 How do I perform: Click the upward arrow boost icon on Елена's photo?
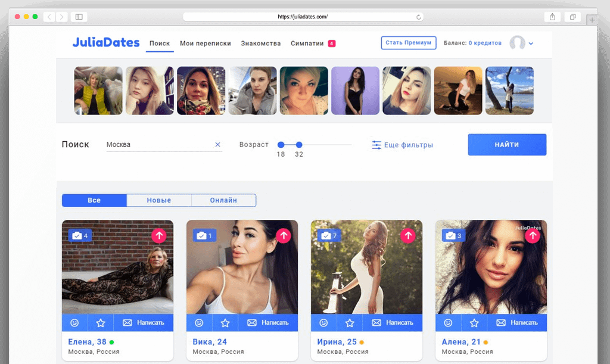coord(158,236)
